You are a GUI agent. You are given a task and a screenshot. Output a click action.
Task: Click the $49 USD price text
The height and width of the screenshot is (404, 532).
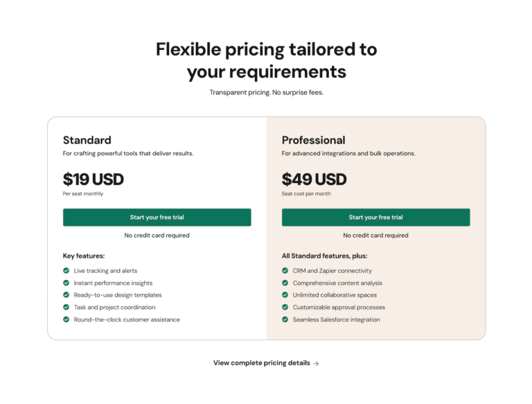[x=314, y=179]
